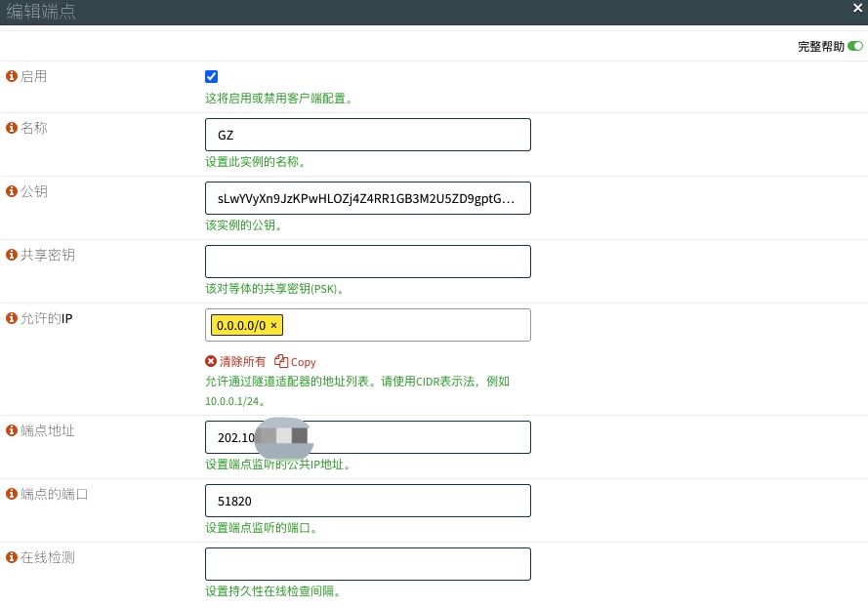
Task: Remove the 0.0.0.0/0 tag
Action: pyautogui.click(x=273, y=325)
